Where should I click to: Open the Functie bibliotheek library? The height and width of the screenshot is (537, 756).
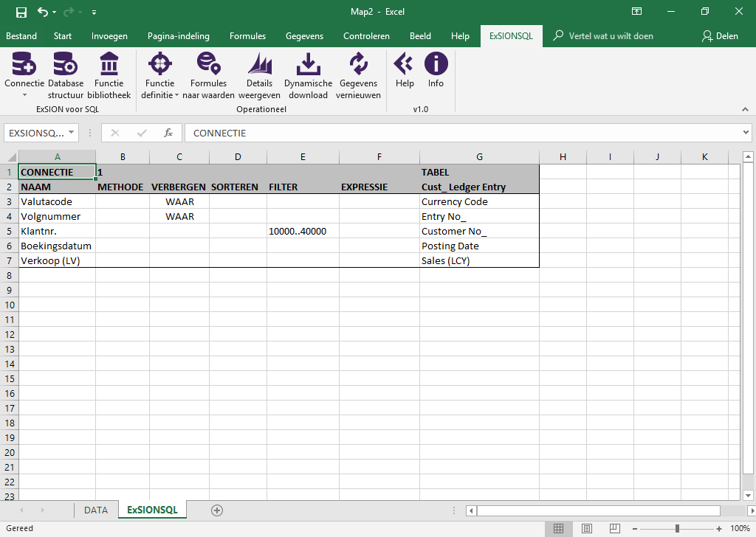[x=109, y=76]
